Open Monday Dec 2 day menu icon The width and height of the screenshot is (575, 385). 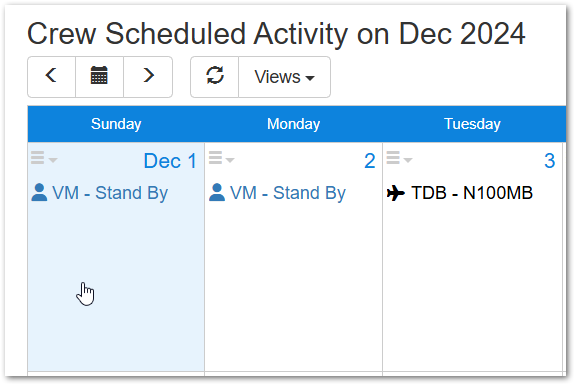coord(221,158)
